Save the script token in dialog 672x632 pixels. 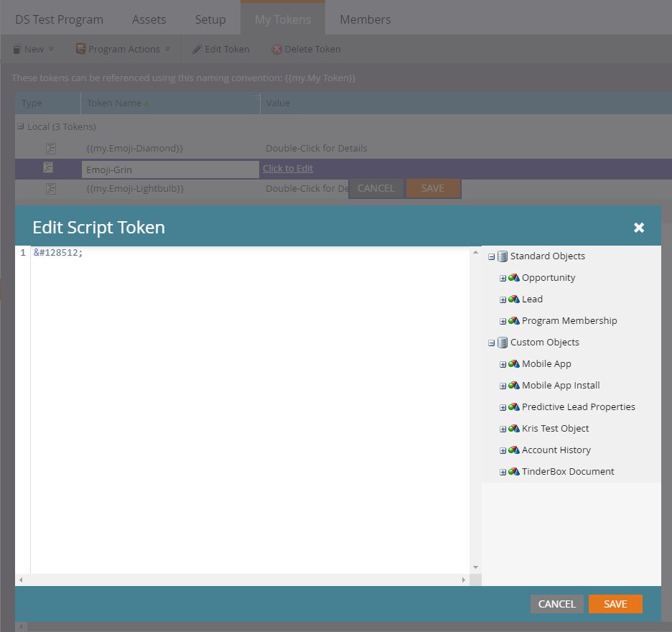[615, 604]
